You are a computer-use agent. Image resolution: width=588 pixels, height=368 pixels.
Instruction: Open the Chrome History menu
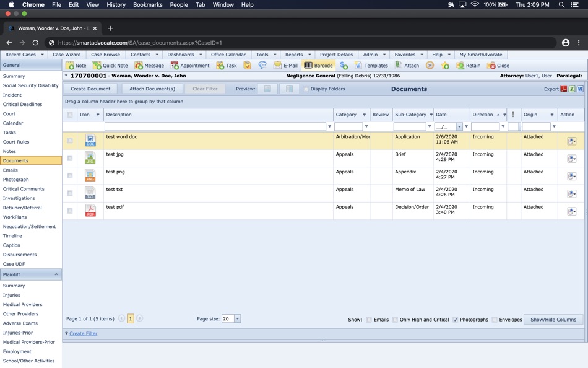click(x=116, y=5)
